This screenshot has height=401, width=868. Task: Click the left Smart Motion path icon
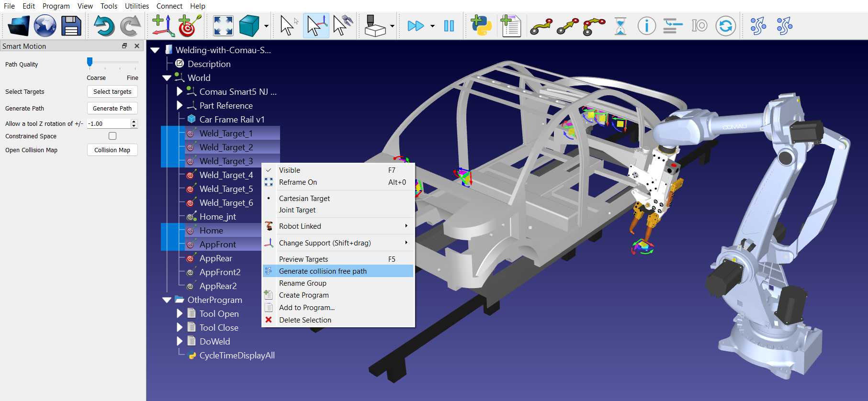coord(758,26)
